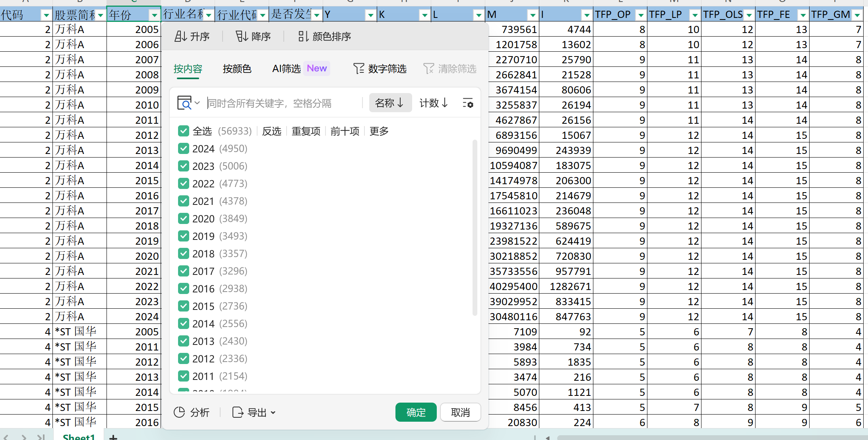The width and height of the screenshot is (868, 440).
Task: Open the number filter (数字筛选) funnel icon
Action: (x=358, y=69)
